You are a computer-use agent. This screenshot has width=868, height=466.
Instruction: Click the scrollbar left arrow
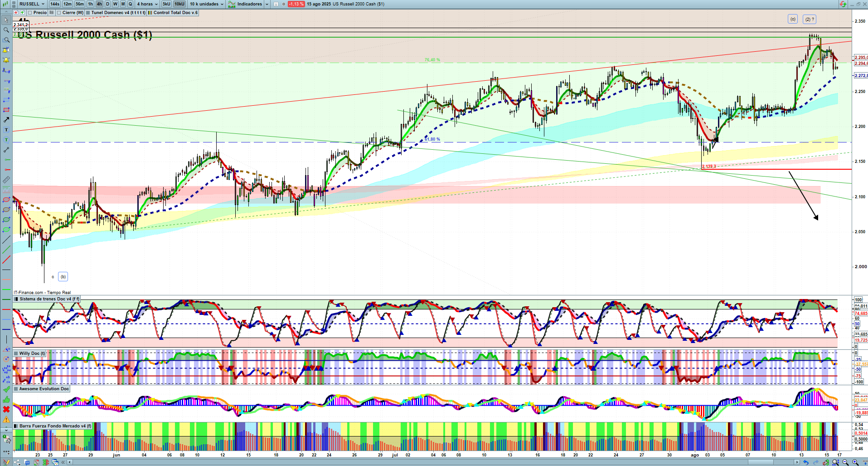[70, 462]
